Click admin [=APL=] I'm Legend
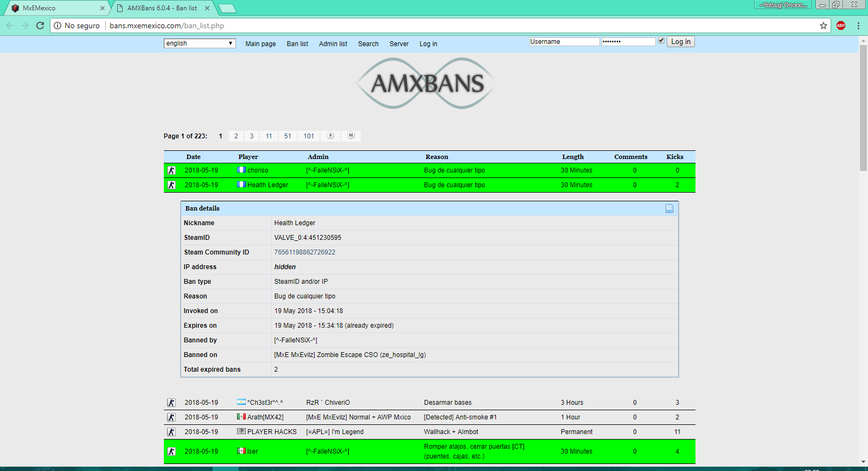868x471 pixels. [335, 432]
